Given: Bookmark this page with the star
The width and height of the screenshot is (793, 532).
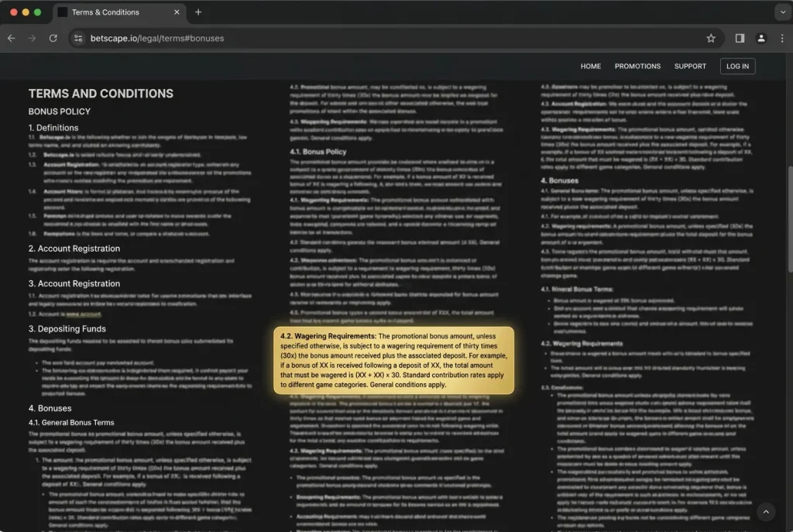Looking at the screenshot, I should 711,39.
